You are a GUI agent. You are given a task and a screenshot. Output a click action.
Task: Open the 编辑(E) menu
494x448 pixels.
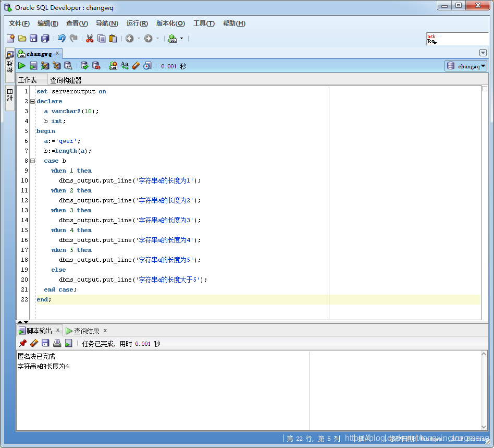click(48, 23)
